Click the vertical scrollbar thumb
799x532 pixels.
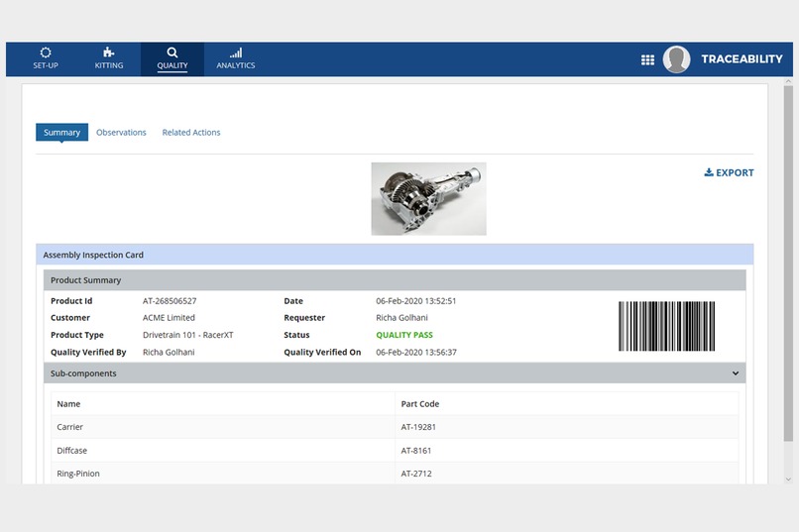788,264
